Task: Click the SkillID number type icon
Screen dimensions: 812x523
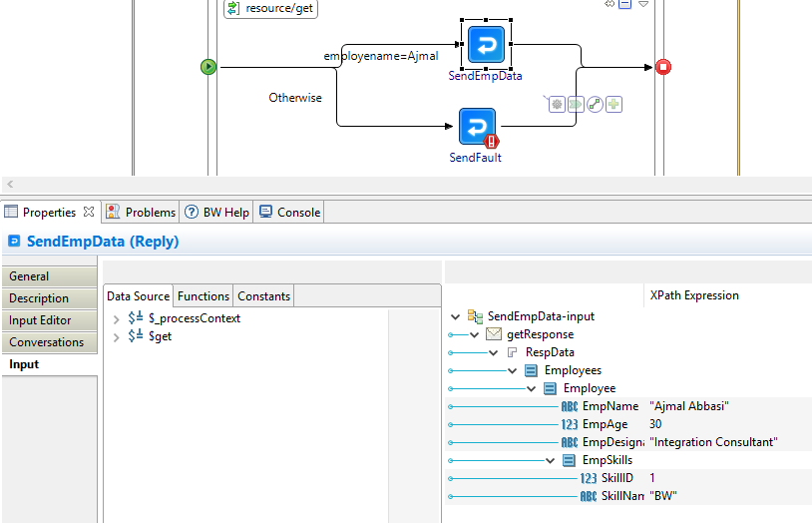Action: (589, 478)
